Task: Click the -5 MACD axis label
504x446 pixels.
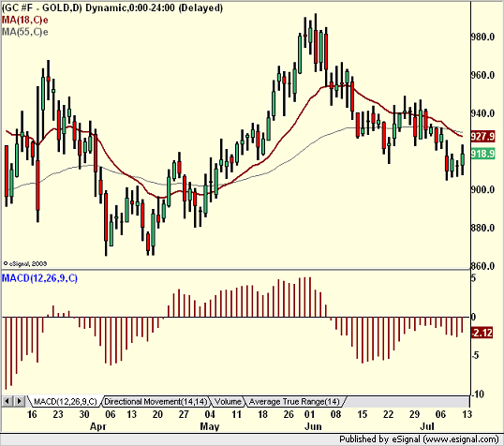Action: pyautogui.click(x=476, y=355)
